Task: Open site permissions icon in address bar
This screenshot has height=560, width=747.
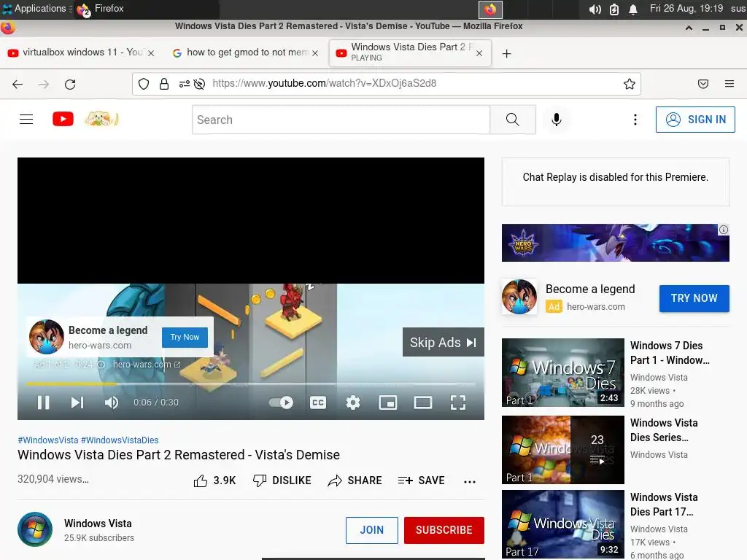Action: [x=184, y=85]
